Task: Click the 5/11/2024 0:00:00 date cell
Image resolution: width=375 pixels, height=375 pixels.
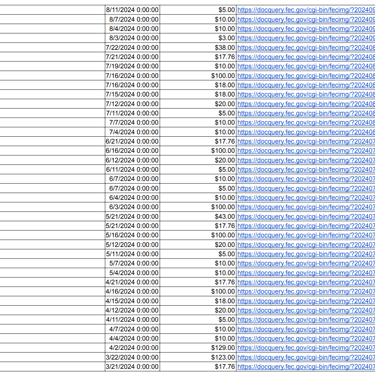Action: tap(132, 254)
